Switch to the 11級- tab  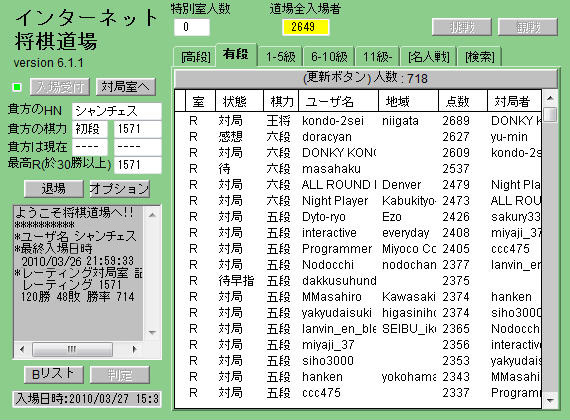click(377, 57)
